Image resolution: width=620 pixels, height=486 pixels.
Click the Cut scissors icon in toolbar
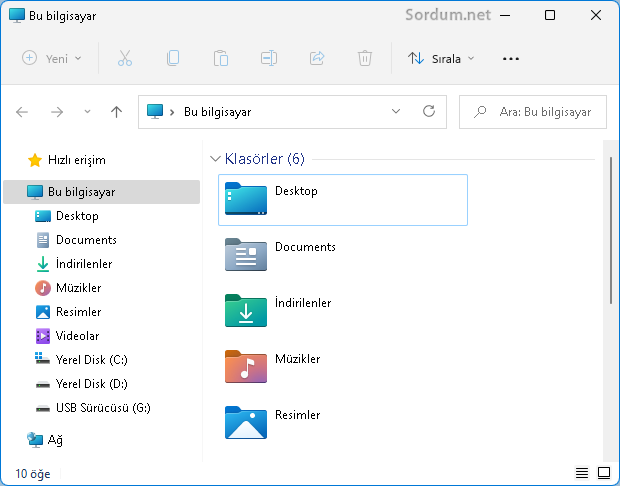tap(125, 59)
